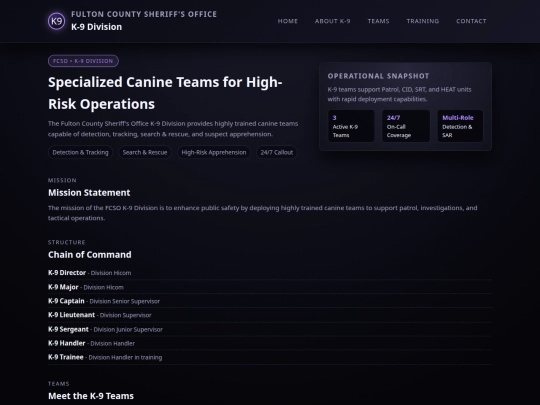
Task: Click the 24/7 On-Call Coverage stat tile
Action: click(406, 126)
